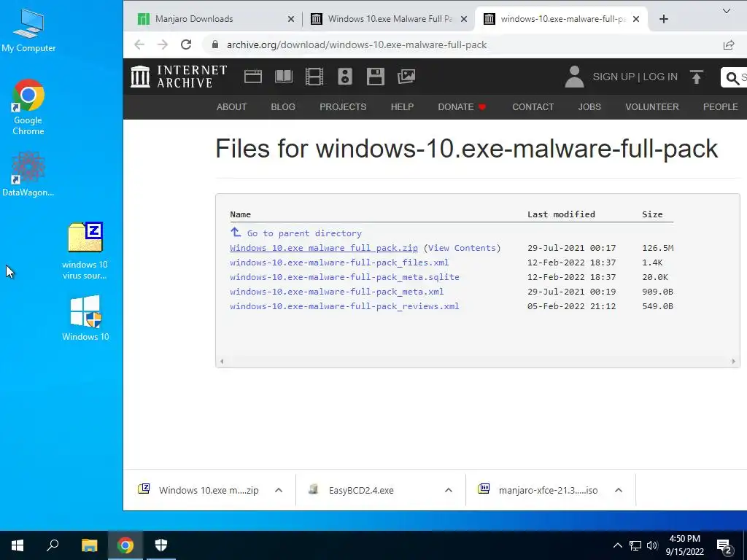Open File Explorer from taskbar
This screenshot has width=747, height=560.
coord(89,545)
